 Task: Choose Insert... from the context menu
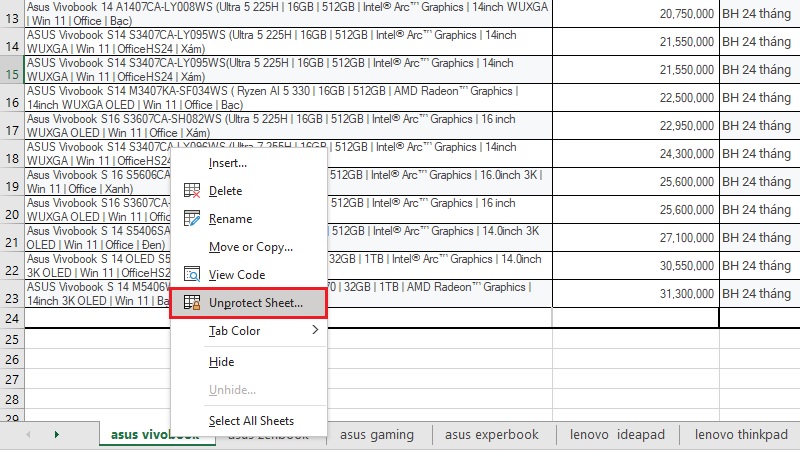pyautogui.click(x=248, y=163)
